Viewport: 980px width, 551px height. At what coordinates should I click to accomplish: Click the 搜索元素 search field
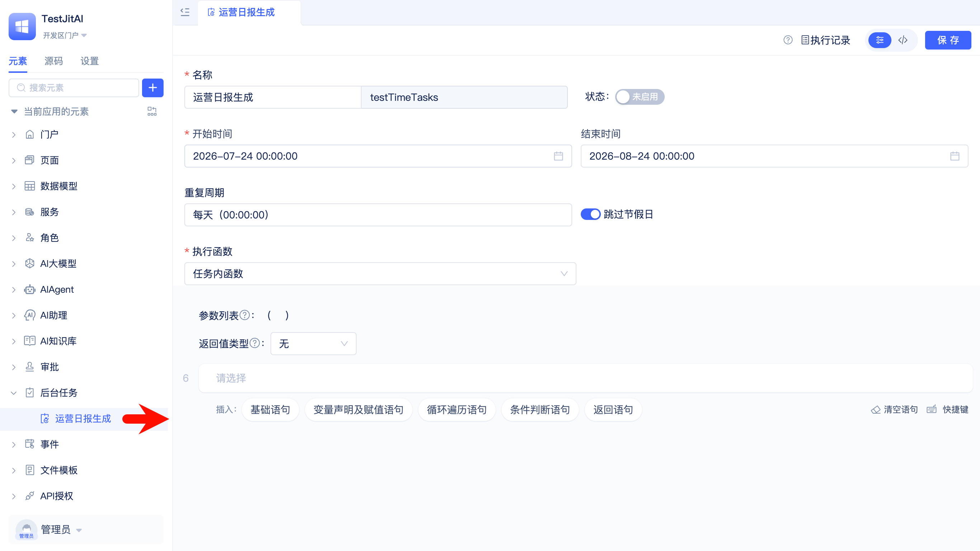click(x=74, y=88)
